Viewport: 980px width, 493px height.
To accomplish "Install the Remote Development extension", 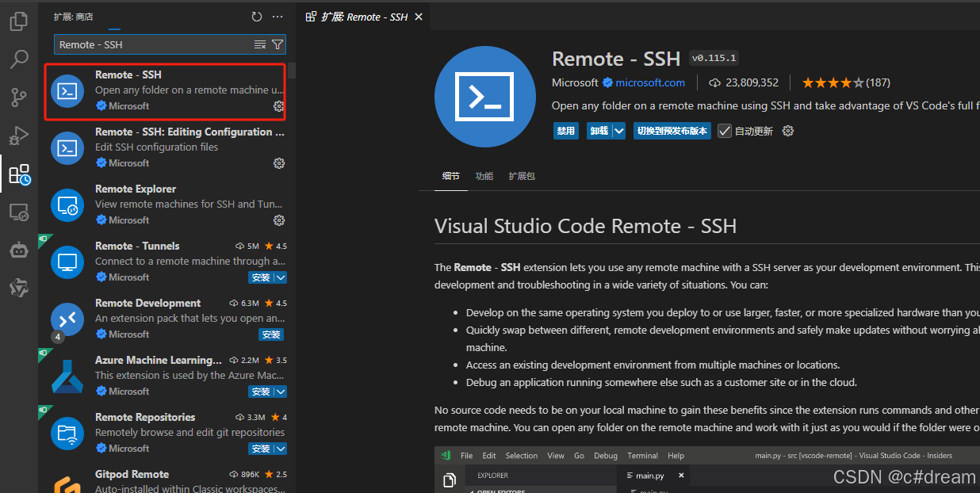I will pos(272,334).
